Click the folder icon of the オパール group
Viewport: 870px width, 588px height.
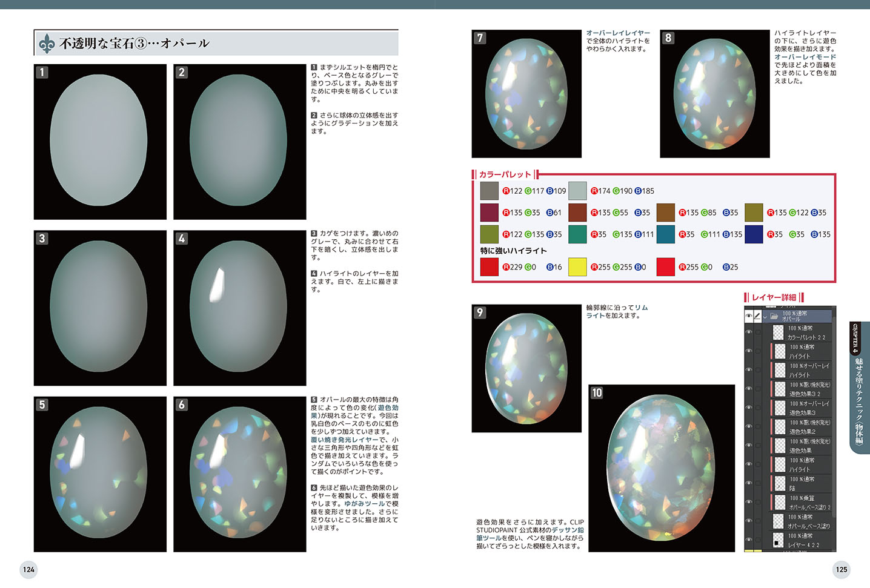tap(774, 316)
